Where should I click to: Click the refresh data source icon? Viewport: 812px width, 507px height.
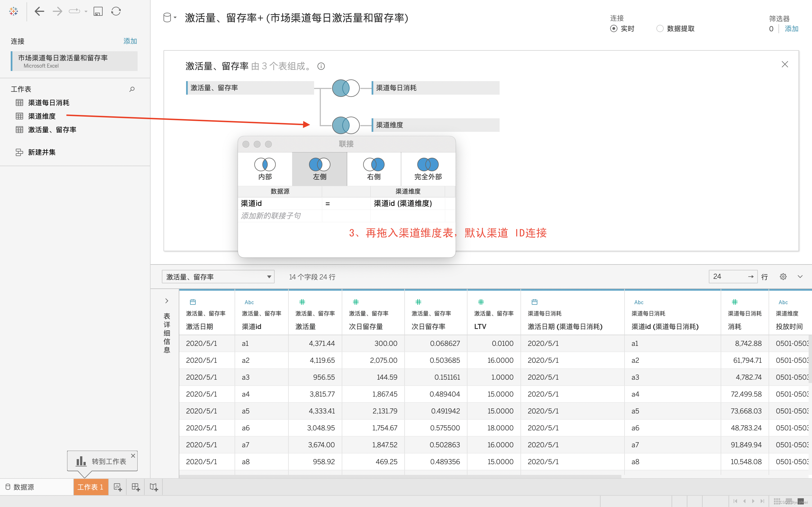pyautogui.click(x=116, y=11)
